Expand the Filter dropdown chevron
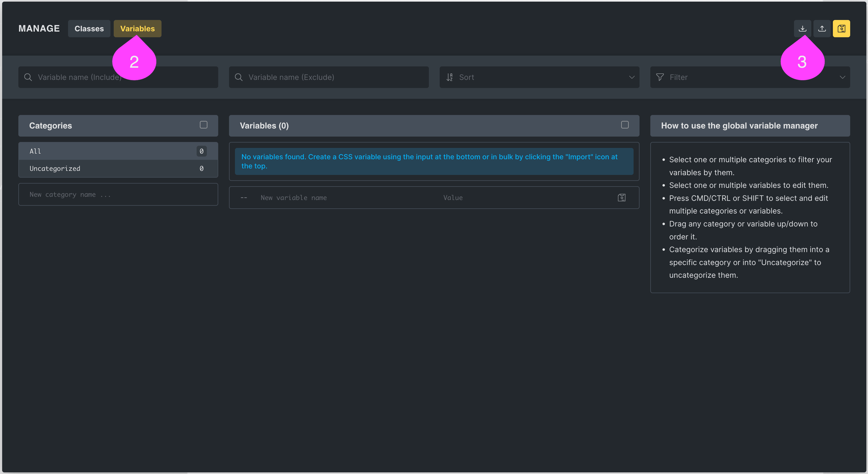This screenshot has height=474, width=868. point(842,77)
